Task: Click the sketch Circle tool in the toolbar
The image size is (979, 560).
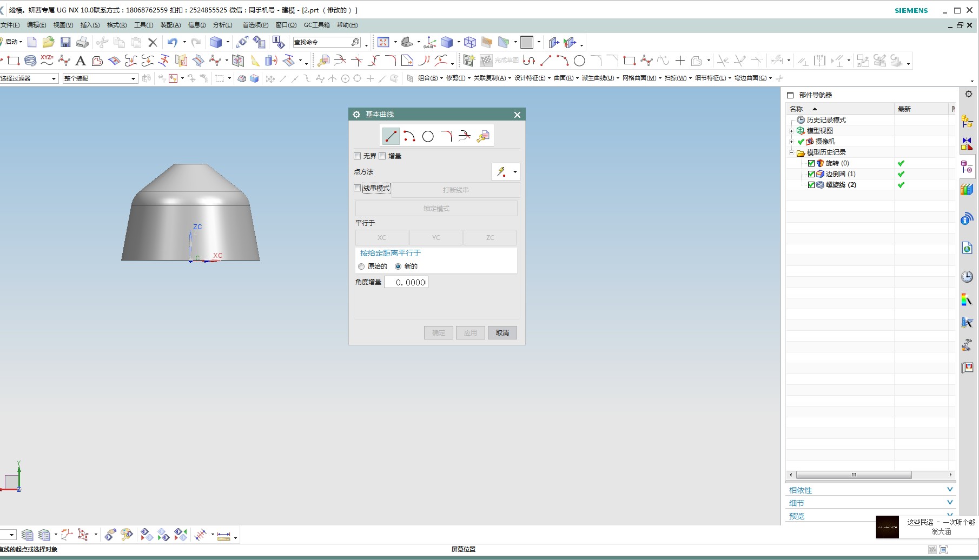Action: coord(579,61)
